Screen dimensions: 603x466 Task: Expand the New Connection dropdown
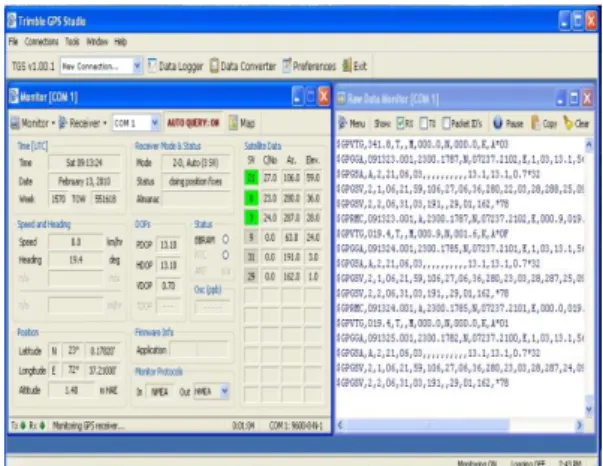(x=137, y=66)
